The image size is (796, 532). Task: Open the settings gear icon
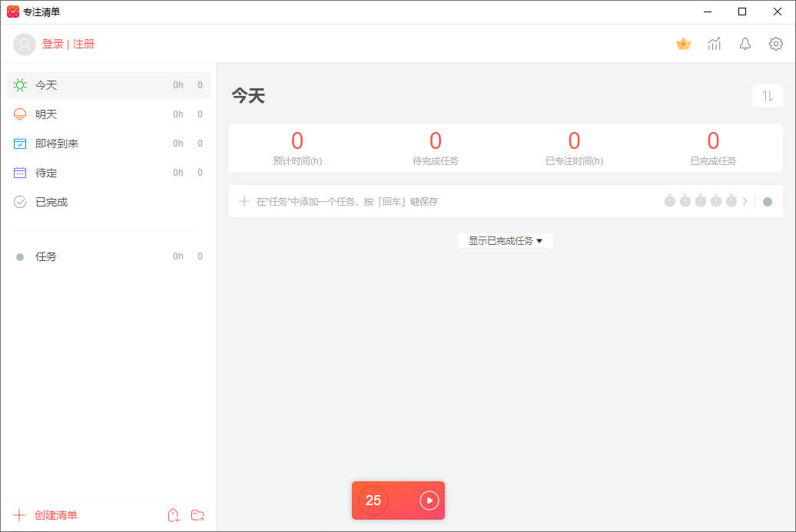pos(776,44)
